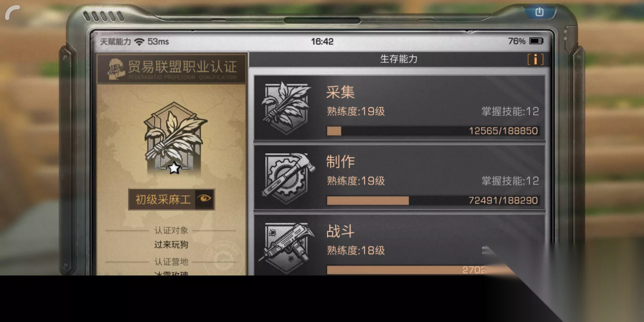644x322 pixels.
Task: Select the 采集 gathering leaf badge icon
Action: pos(286,108)
